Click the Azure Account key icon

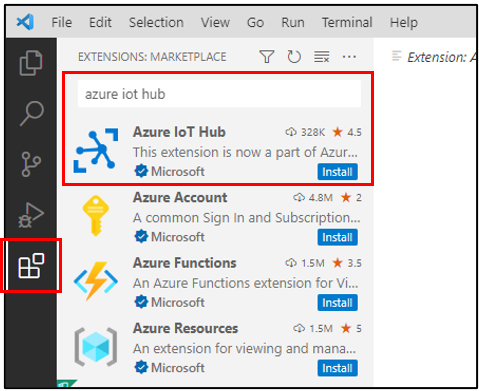point(96,216)
